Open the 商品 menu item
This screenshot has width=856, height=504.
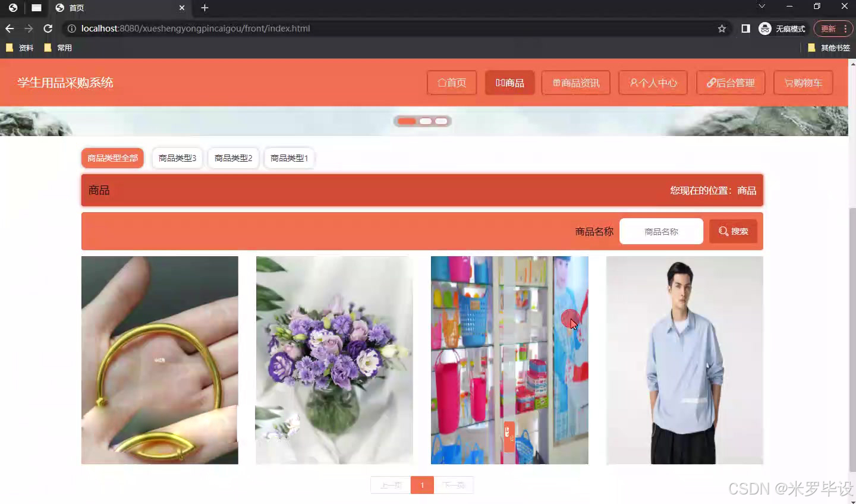tap(509, 83)
